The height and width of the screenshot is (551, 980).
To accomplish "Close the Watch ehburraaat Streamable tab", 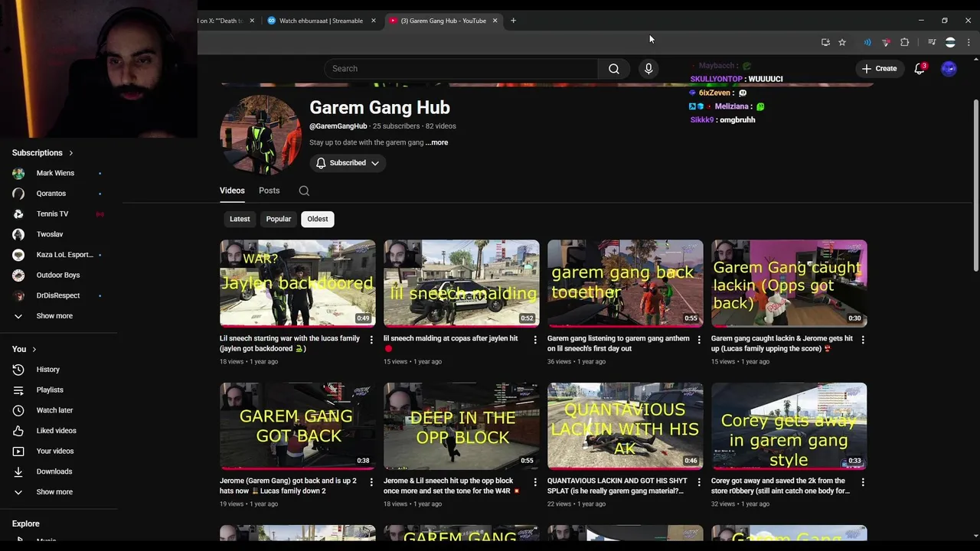I will (374, 21).
